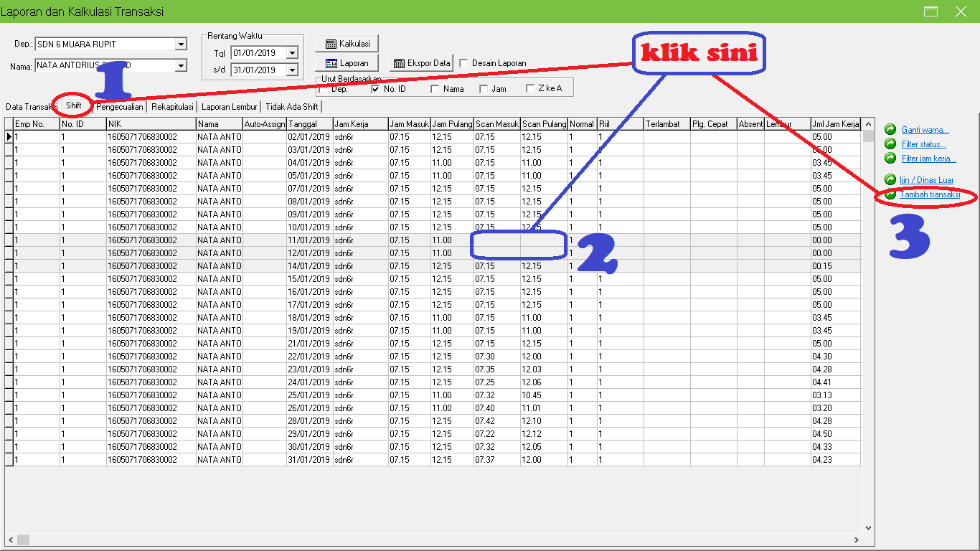Image resolution: width=980 pixels, height=551 pixels.
Task: Toggle Desain Laporan checkbox
Action: point(463,63)
